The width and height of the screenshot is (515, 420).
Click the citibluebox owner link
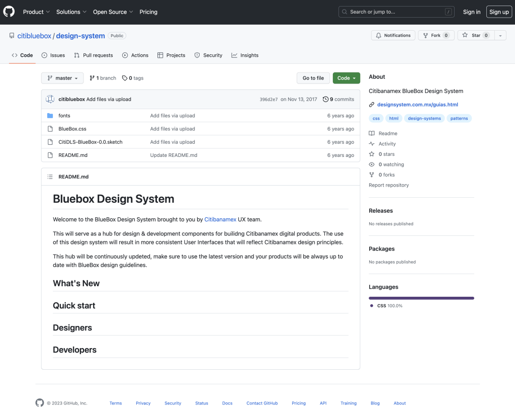click(34, 36)
